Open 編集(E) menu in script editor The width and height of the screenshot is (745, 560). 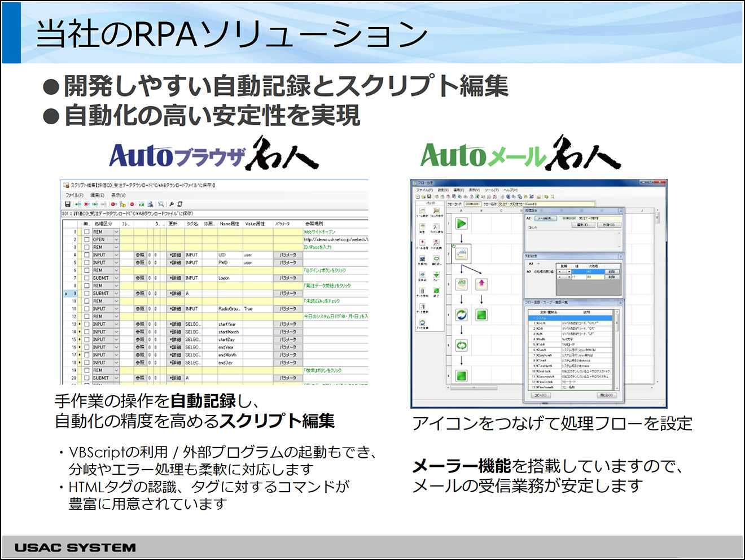pos(98,195)
